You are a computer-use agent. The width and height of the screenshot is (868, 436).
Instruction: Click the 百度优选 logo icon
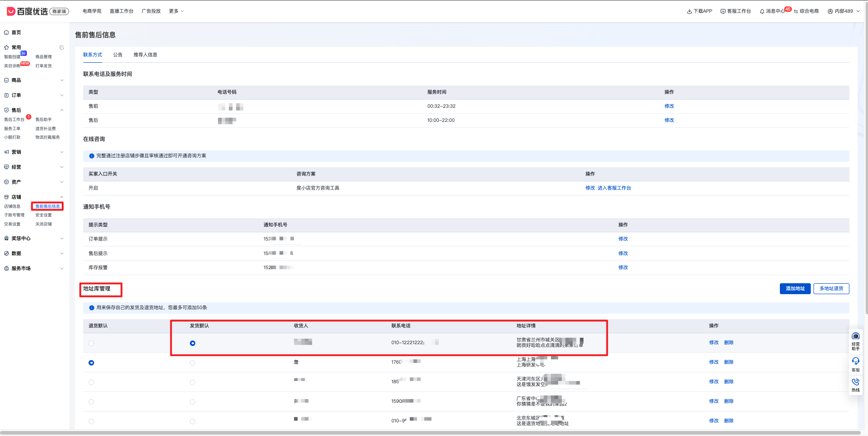coord(11,11)
